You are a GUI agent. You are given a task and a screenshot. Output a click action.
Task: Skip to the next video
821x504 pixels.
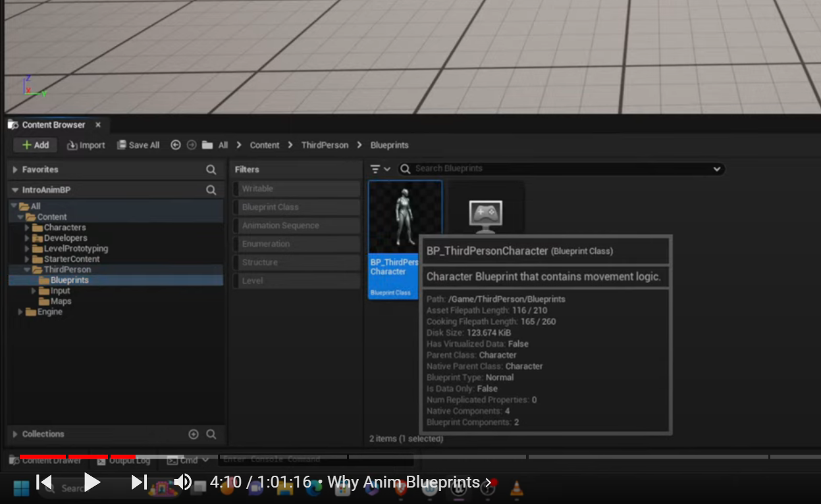[139, 482]
